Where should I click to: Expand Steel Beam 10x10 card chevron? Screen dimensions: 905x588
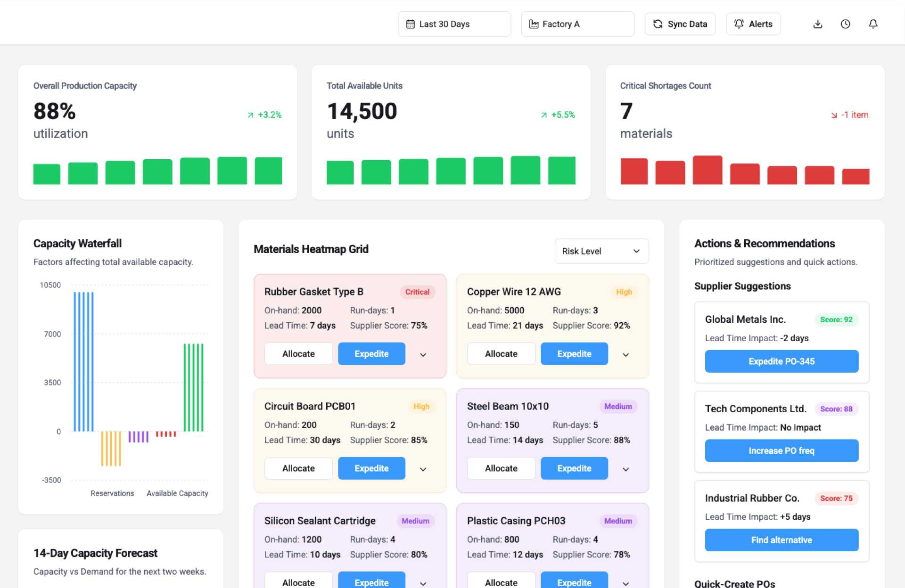point(625,469)
